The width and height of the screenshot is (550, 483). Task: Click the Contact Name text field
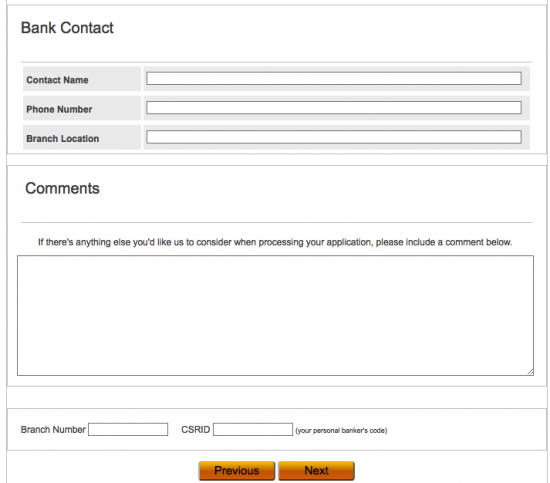[x=334, y=78]
